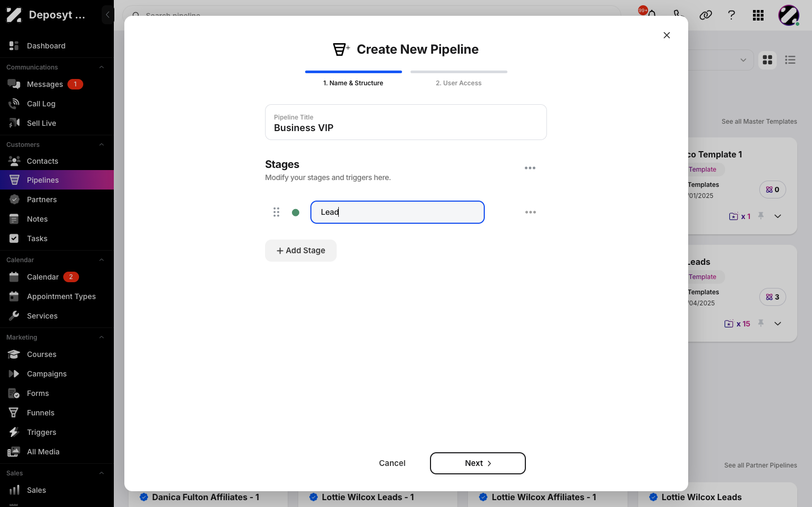Screen dimensions: 812x507
Task: Open the help question mark icon
Action: click(x=731, y=15)
